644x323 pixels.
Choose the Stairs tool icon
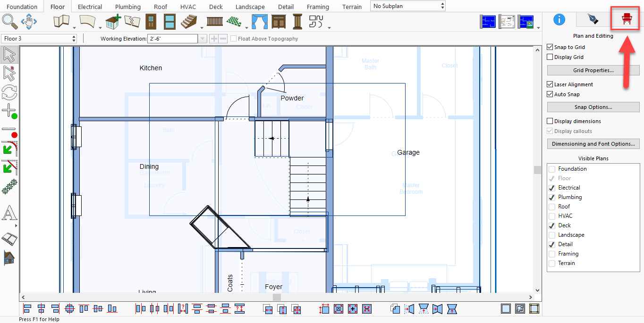190,22
